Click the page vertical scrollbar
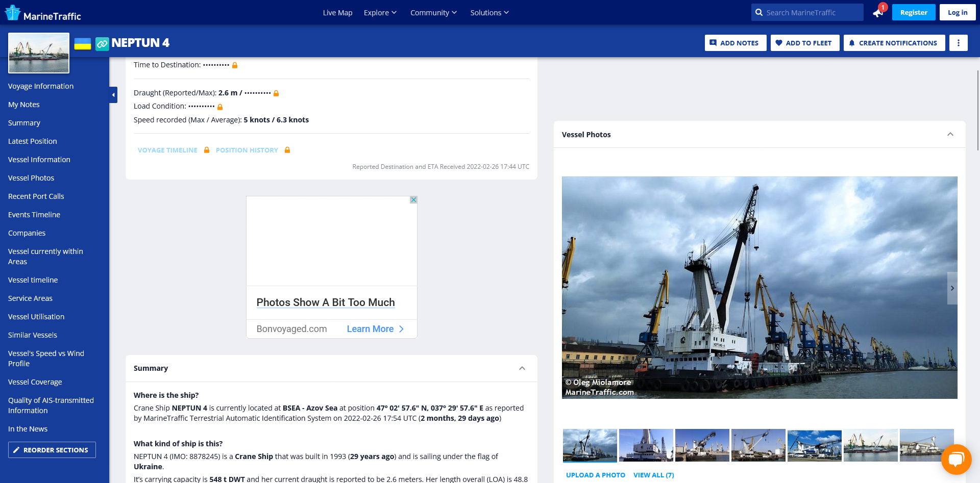 pyautogui.click(x=978, y=110)
